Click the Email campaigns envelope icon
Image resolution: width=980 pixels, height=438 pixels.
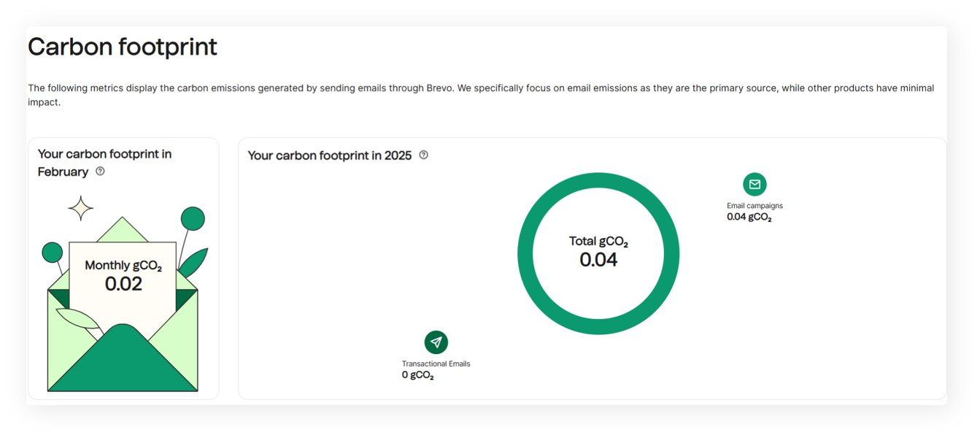point(755,184)
